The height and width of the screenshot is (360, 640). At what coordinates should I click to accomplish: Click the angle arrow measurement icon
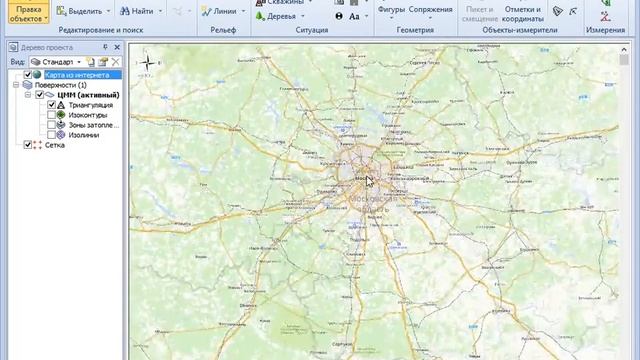point(573,11)
